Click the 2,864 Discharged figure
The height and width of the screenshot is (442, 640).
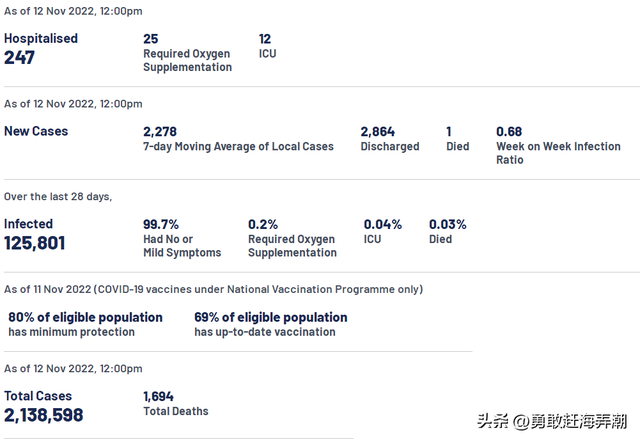(378, 131)
